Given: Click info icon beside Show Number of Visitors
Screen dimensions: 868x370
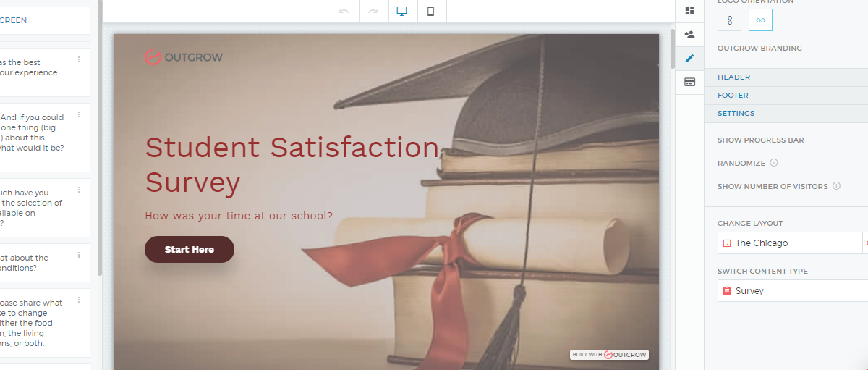Looking at the screenshot, I should tap(836, 186).
